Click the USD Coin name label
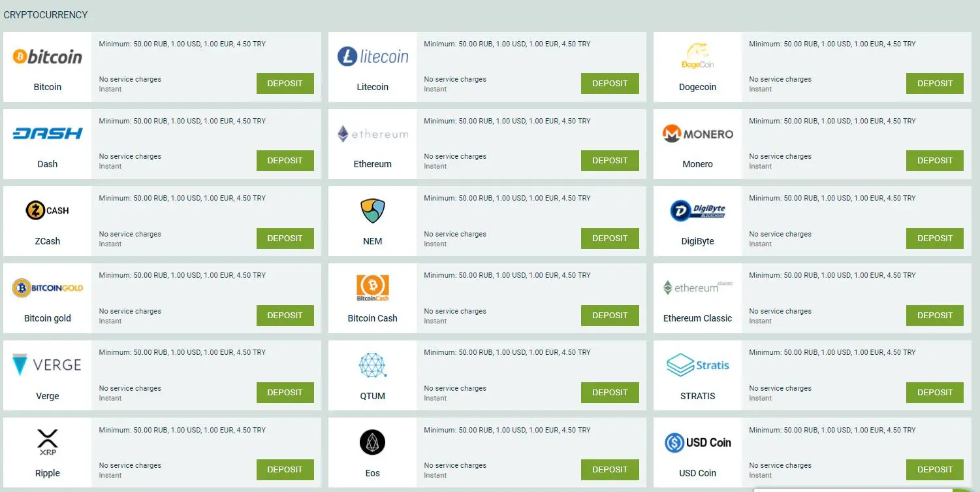This screenshot has width=980, height=492. (697, 473)
